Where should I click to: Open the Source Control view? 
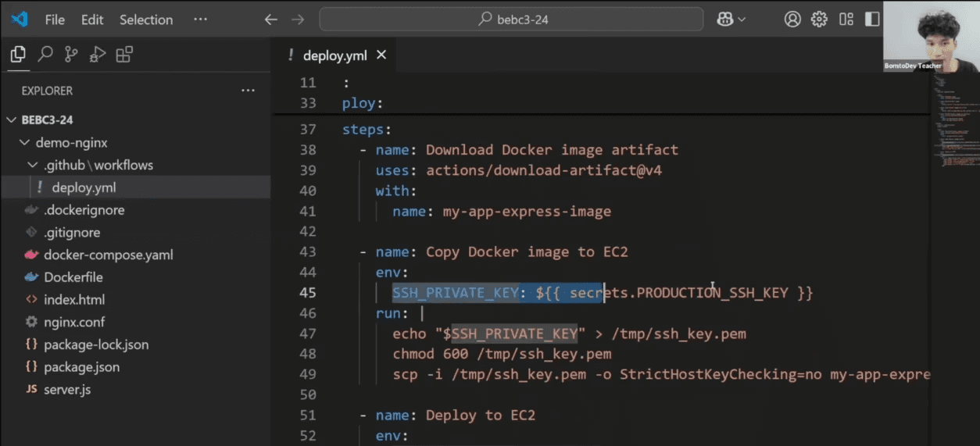pos(71,54)
